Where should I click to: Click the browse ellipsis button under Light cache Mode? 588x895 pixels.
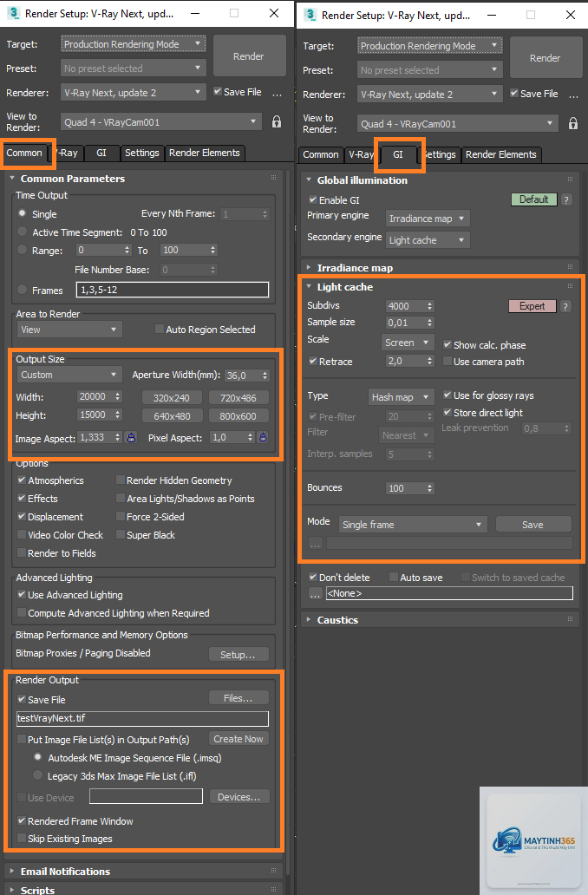(x=315, y=544)
